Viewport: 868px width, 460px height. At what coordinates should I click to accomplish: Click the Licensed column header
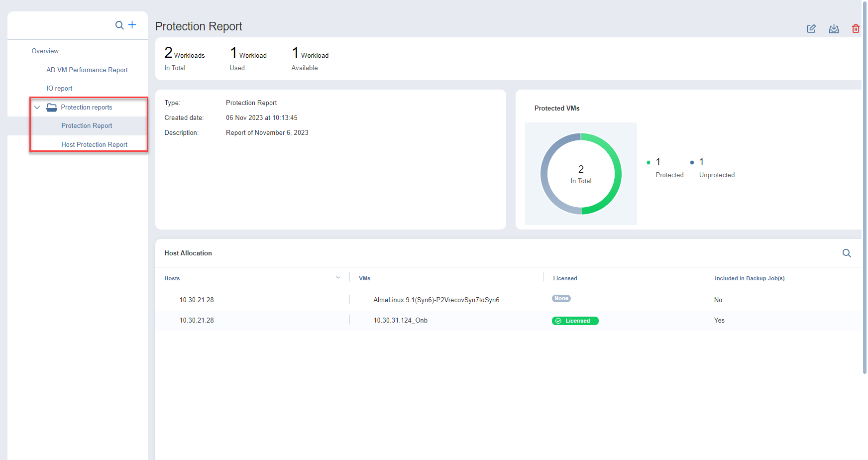(x=565, y=279)
